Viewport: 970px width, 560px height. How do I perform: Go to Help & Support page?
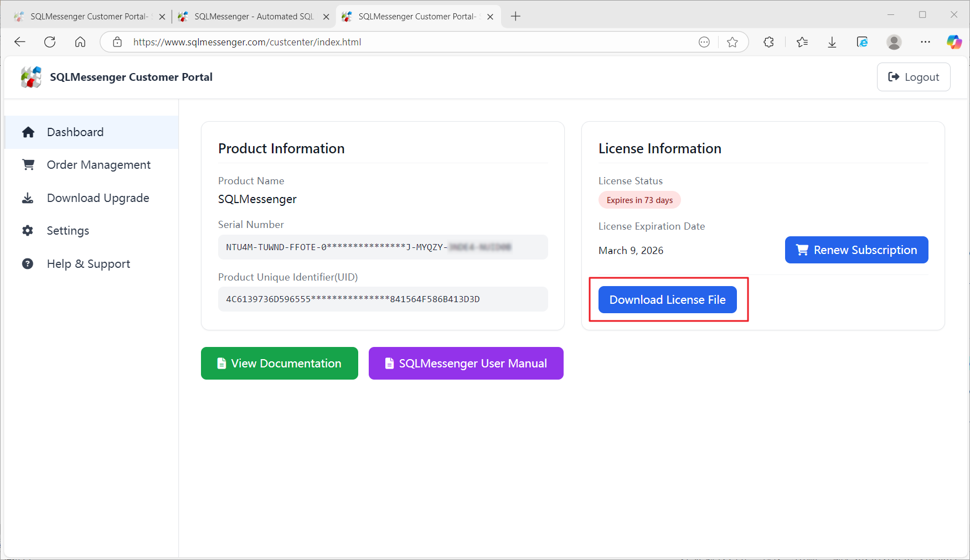pyautogui.click(x=89, y=264)
